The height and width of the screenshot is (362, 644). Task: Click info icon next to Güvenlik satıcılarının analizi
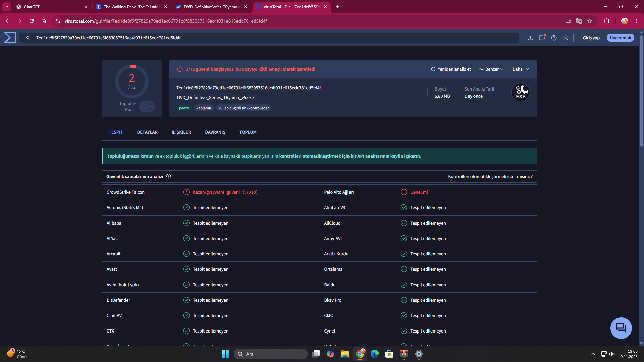tap(169, 176)
